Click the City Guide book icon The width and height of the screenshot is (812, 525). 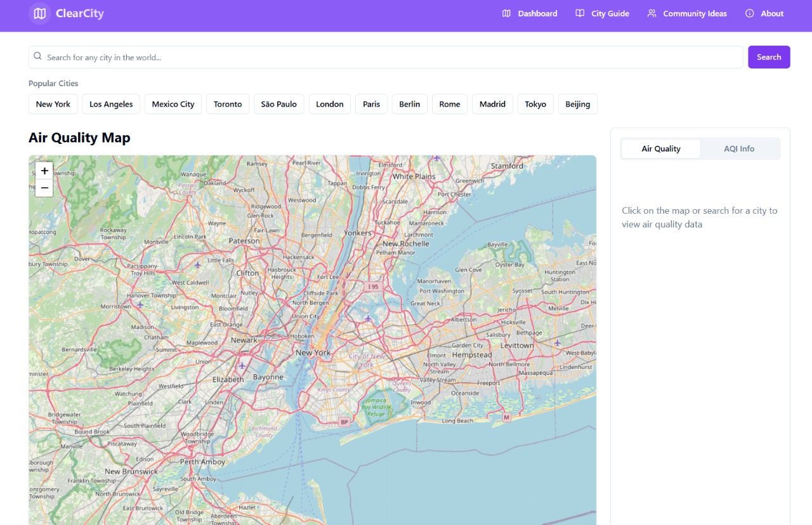click(x=580, y=13)
